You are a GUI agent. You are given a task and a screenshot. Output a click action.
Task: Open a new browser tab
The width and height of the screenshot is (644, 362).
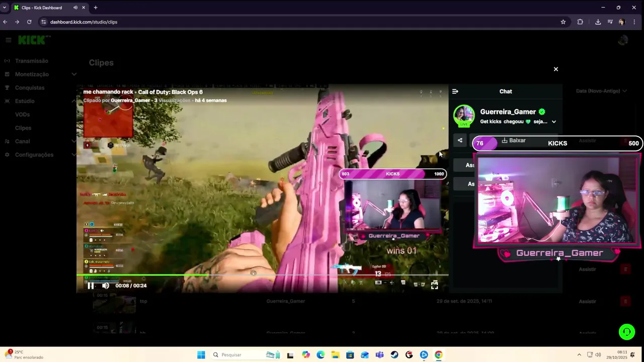click(96, 8)
